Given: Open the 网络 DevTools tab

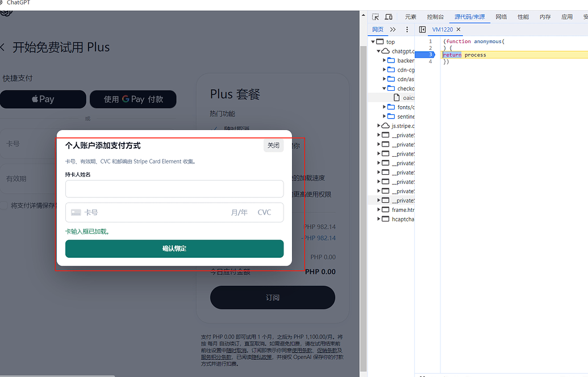Looking at the screenshot, I should (501, 17).
